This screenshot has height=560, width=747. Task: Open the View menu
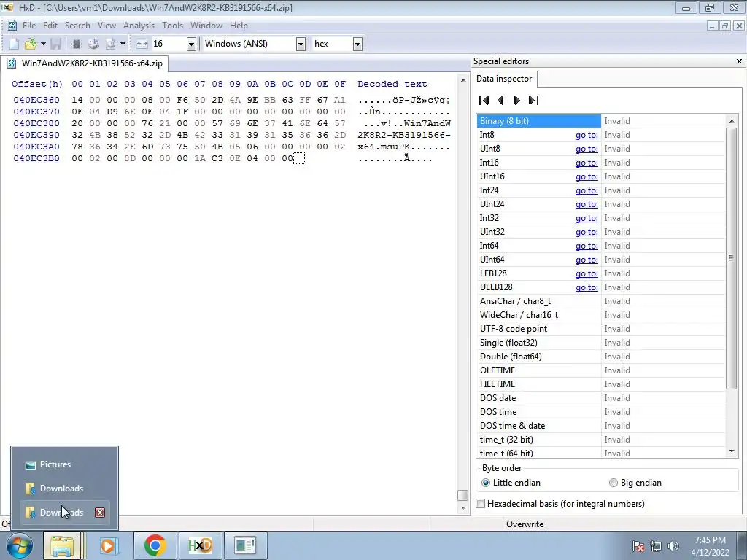(x=107, y=26)
